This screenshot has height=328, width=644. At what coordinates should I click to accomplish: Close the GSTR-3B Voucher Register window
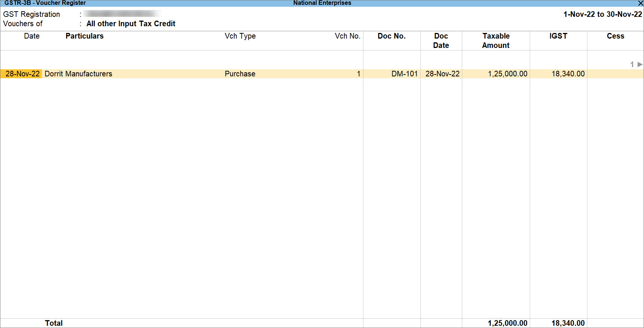640,3
